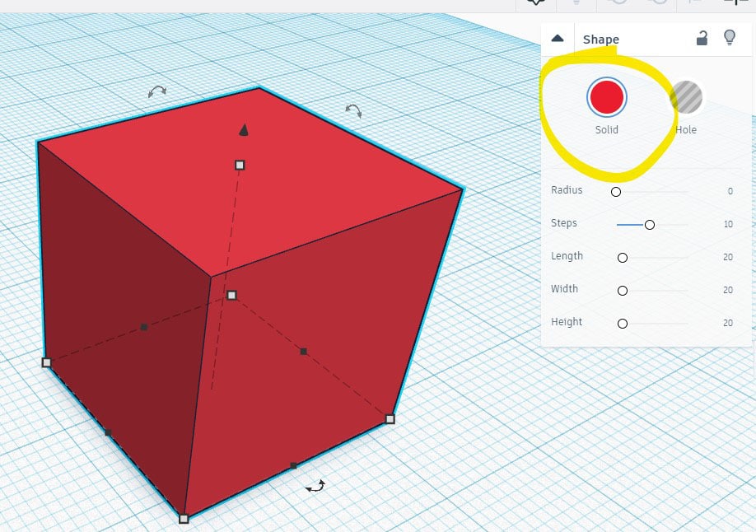756x532 pixels.
Task: Click white resize handle at cube's far-right base corner
Action: point(390,419)
